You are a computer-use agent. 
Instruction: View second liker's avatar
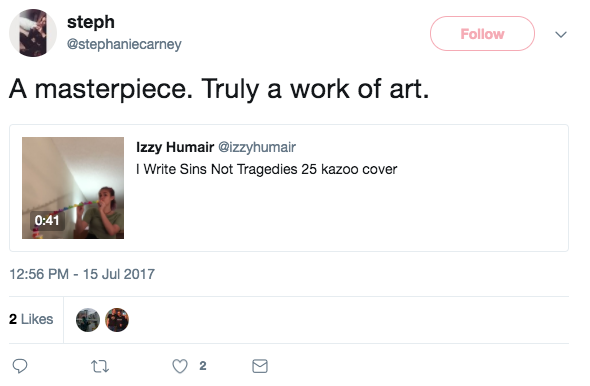pos(117,320)
